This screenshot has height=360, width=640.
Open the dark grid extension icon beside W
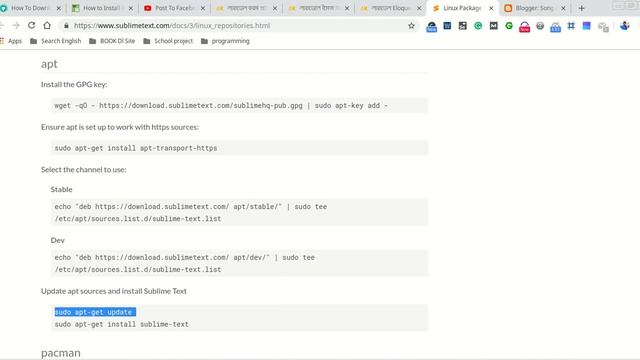point(462,26)
